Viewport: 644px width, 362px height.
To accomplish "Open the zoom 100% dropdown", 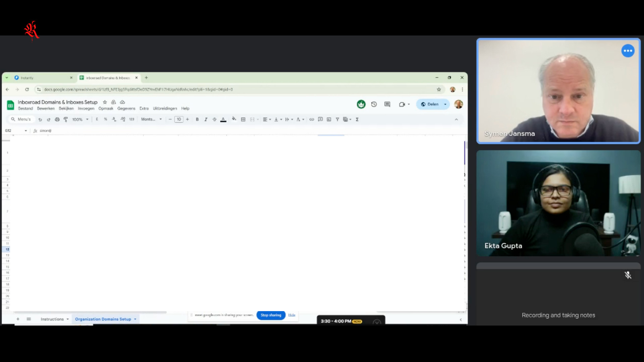I will coord(80,119).
